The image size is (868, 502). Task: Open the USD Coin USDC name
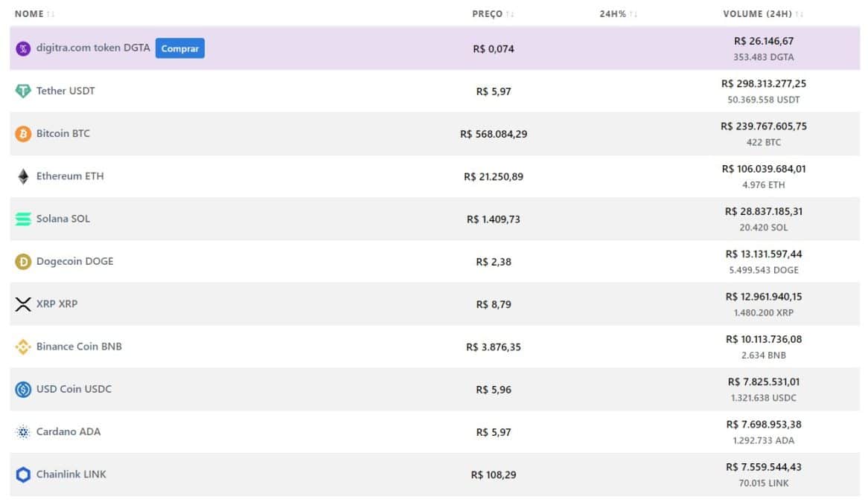tap(74, 389)
